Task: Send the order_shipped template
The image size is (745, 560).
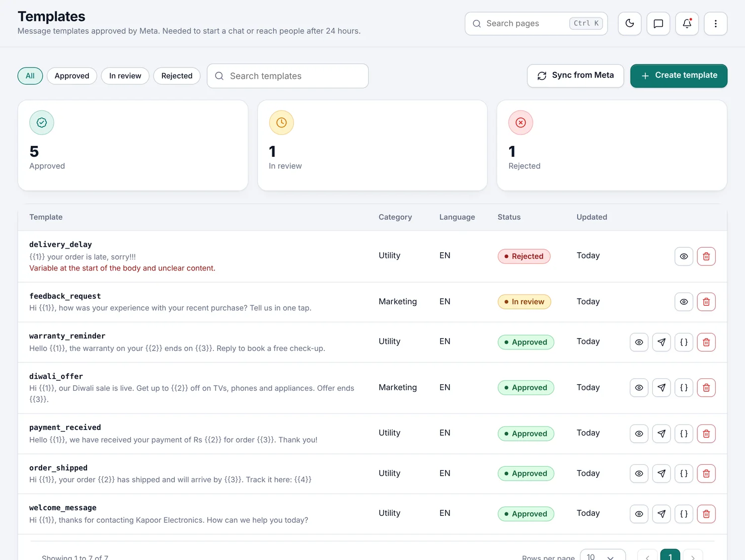Action: click(662, 474)
